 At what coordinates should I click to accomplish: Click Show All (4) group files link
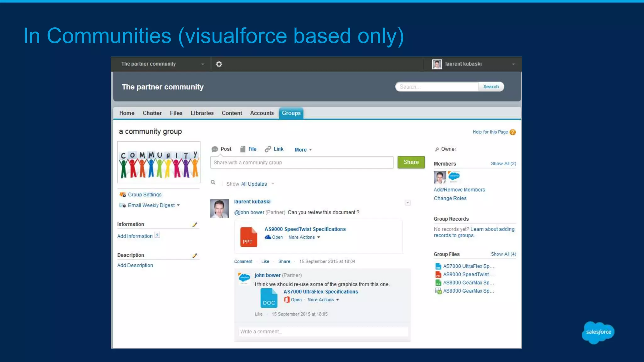tap(503, 254)
